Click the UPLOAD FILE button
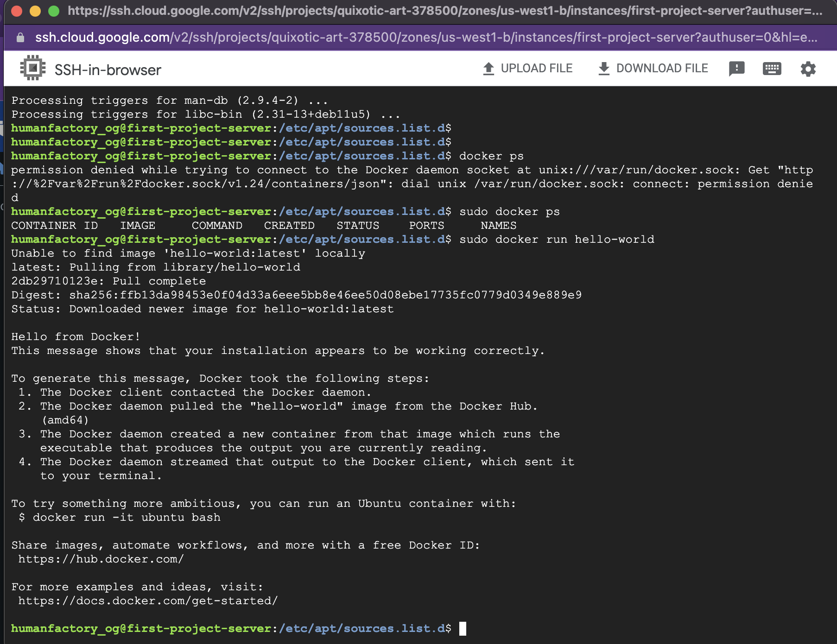 (527, 69)
